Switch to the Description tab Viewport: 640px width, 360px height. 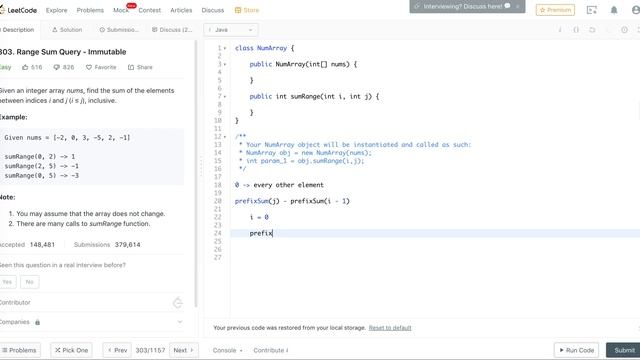coord(18,30)
